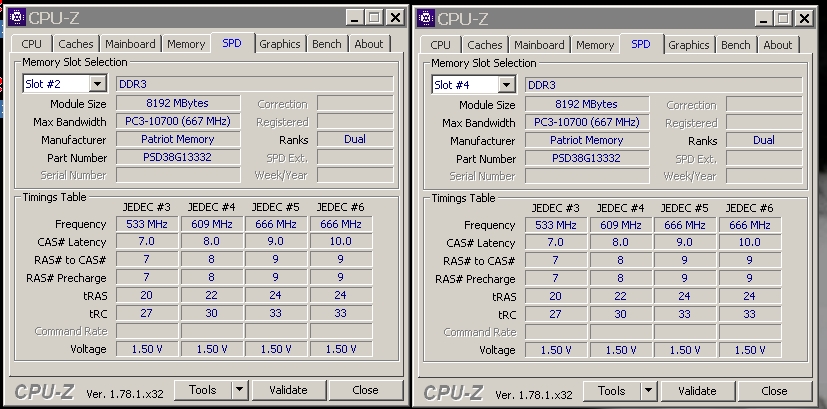Screen dimensions: 827x409
Task: Click JEDEC #4 column header in right window
Action: click(x=620, y=208)
